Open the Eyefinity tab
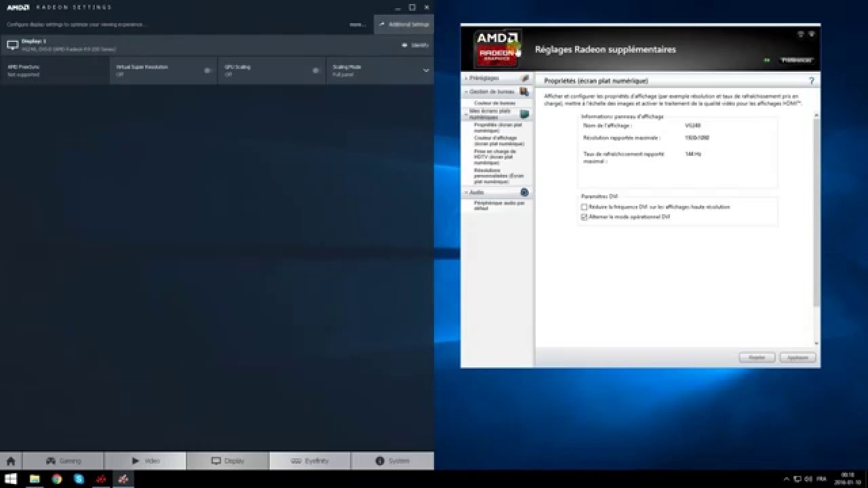Screen dimensions: 868x488 click(x=310, y=461)
